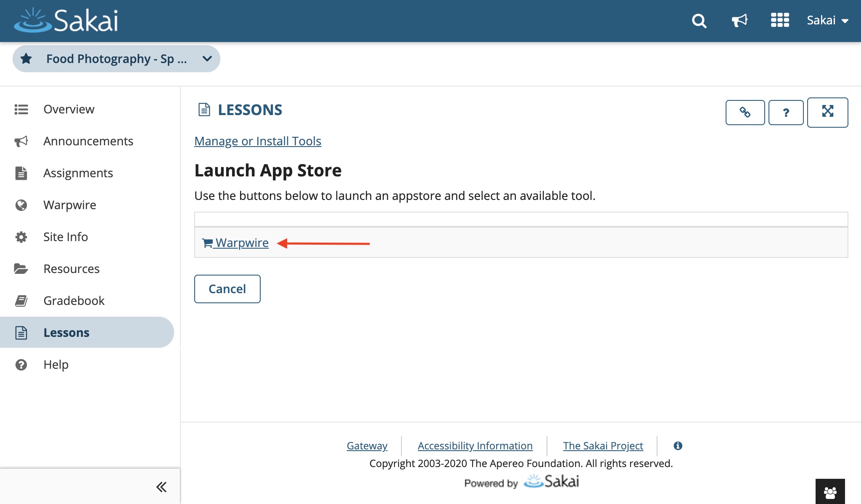This screenshot has width=861, height=504.
Task: Toggle favorite star for Food Photography site
Action: [x=26, y=58]
